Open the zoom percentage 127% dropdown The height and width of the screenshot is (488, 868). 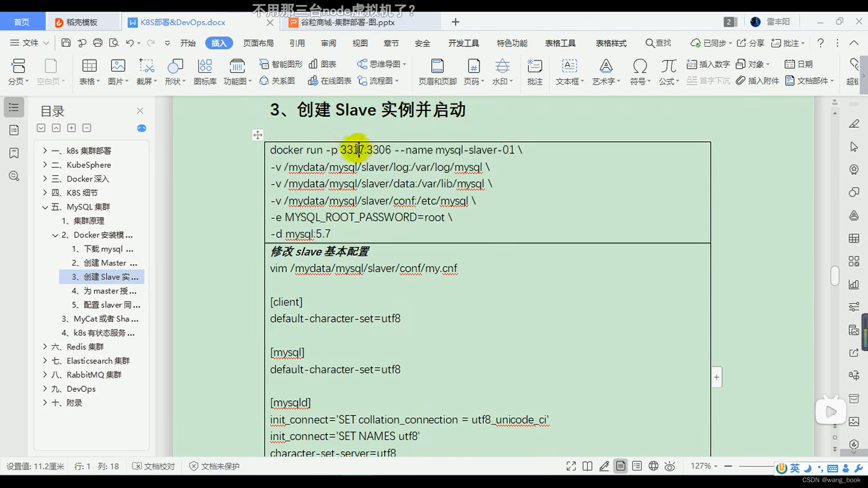click(704, 466)
